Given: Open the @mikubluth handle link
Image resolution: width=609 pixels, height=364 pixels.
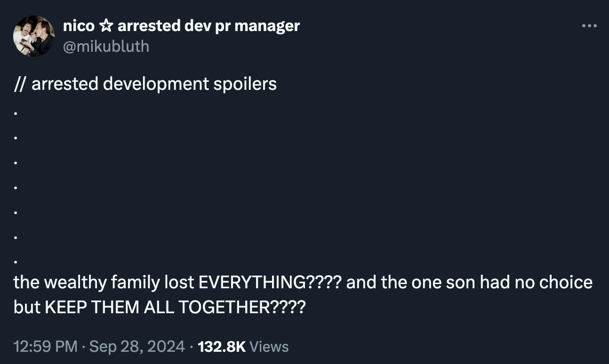Looking at the screenshot, I should [x=106, y=46].
